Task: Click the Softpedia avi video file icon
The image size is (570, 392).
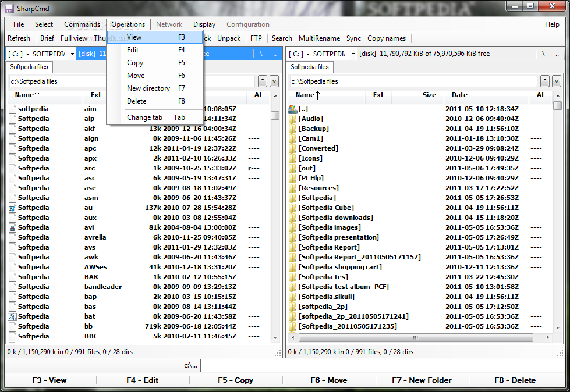Action: [12, 227]
